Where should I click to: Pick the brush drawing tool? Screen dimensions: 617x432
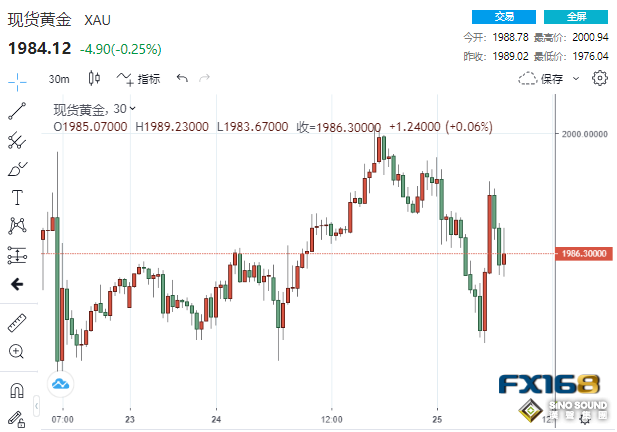pos(16,168)
